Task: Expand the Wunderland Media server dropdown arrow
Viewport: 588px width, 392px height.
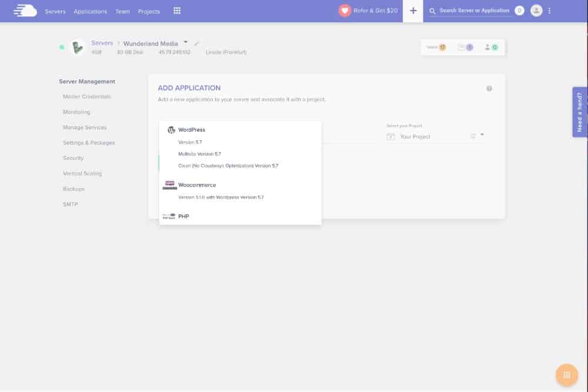Action: [186, 42]
